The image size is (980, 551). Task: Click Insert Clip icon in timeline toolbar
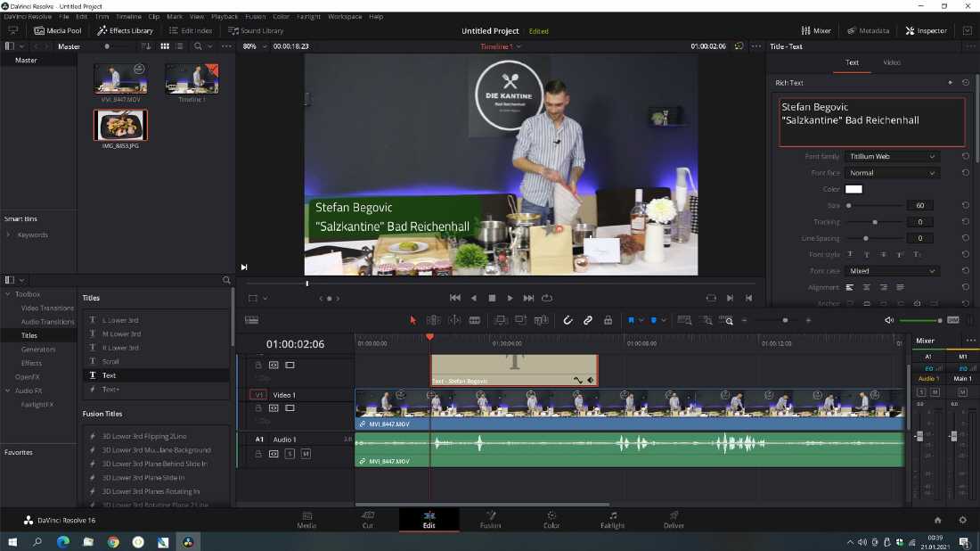(501, 320)
